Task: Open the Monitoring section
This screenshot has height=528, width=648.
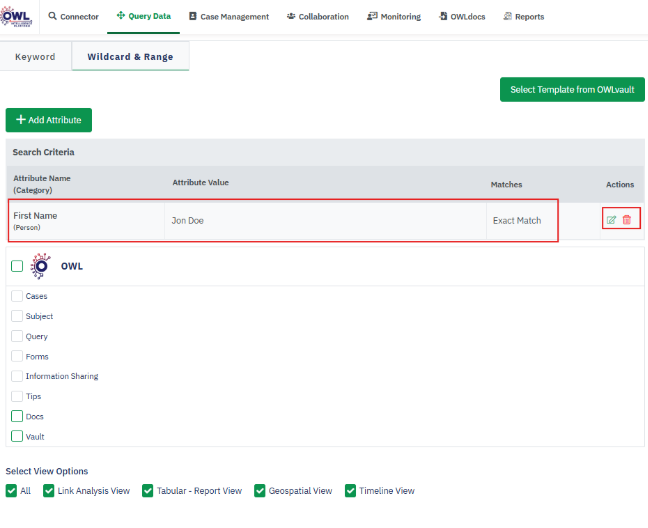Action: pos(394,17)
